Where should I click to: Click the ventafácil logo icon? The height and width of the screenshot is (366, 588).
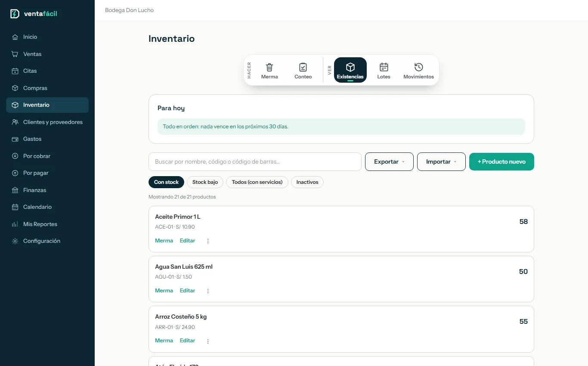15,14
